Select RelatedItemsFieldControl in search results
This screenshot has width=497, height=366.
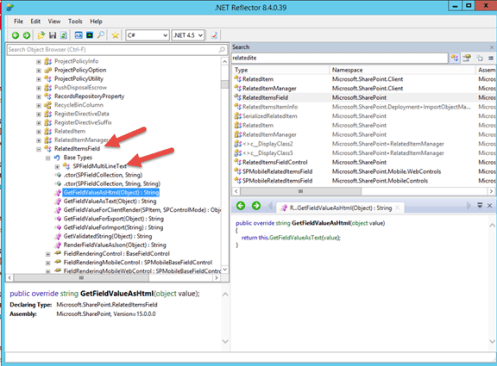pos(275,162)
